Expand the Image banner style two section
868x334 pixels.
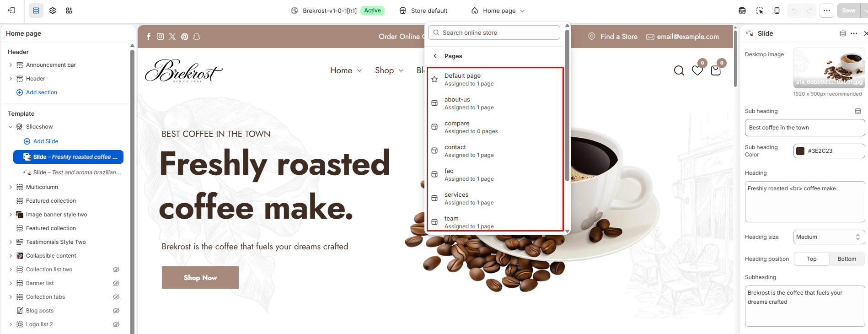click(11, 215)
